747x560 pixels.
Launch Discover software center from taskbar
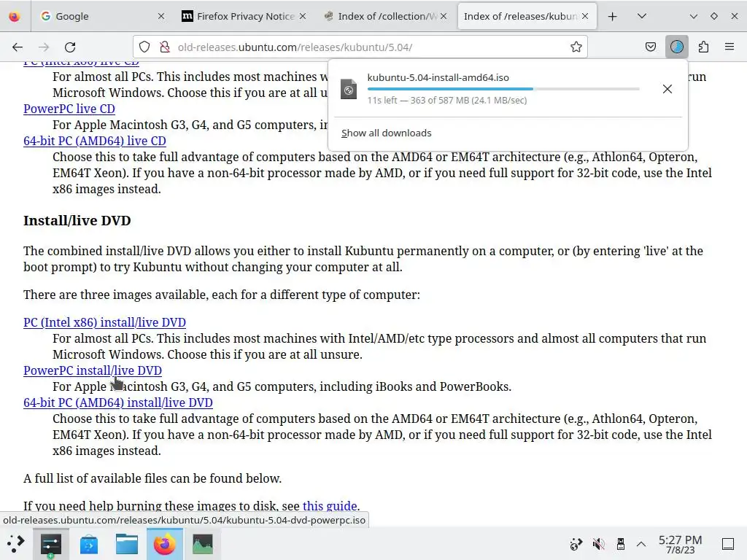coord(89,544)
